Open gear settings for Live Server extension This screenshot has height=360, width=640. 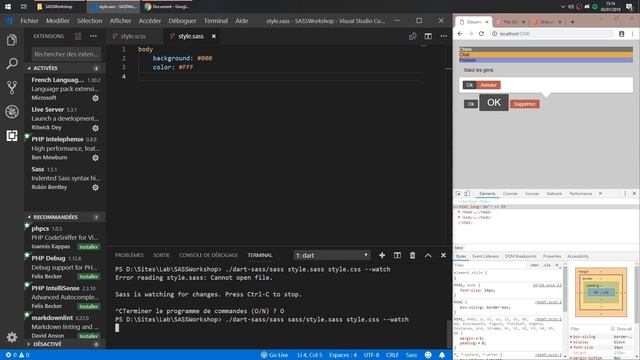point(96,128)
